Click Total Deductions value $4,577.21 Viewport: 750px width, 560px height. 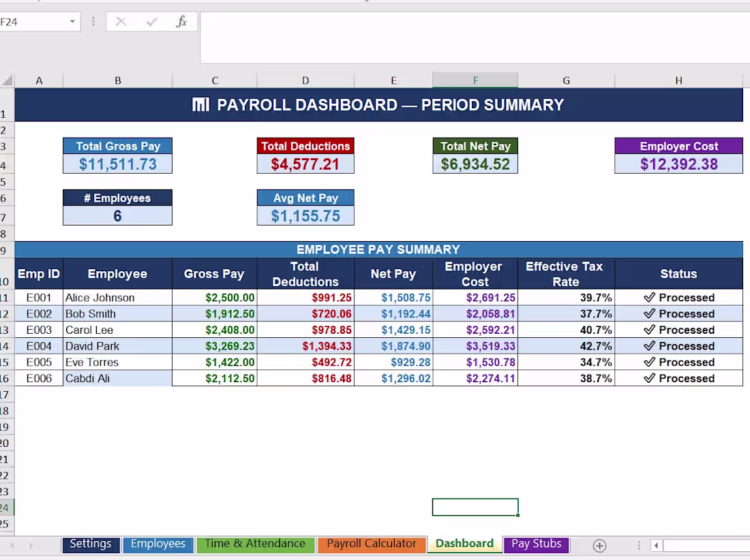(305, 164)
